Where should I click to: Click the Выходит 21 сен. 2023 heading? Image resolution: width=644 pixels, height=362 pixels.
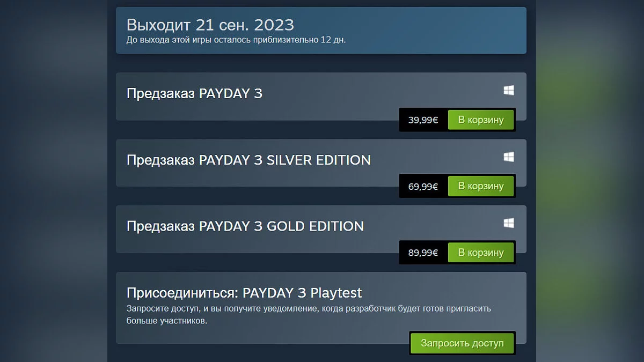pyautogui.click(x=210, y=25)
